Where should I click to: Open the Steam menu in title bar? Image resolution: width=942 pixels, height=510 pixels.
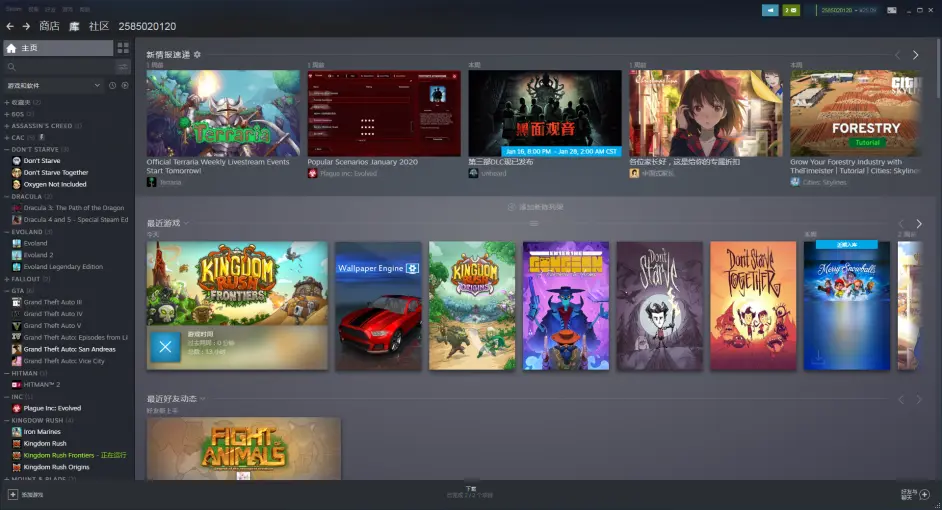point(14,10)
